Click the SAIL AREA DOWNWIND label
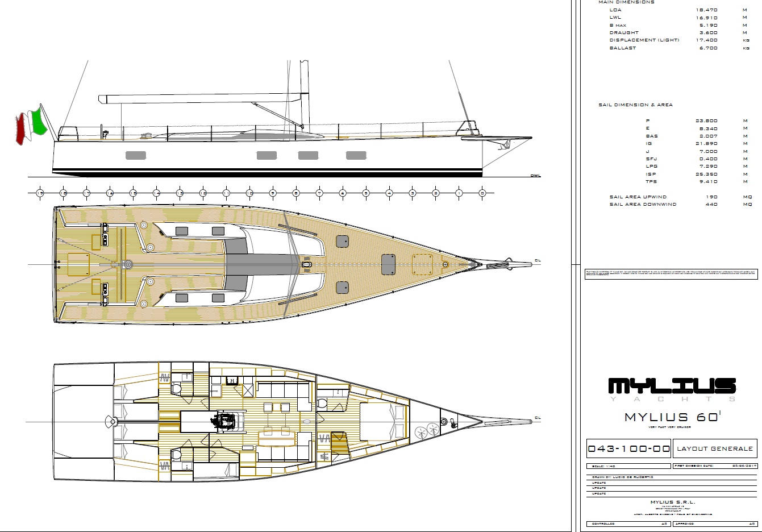The width and height of the screenshot is (762, 532). pyautogui.click(x=643, y=204)
